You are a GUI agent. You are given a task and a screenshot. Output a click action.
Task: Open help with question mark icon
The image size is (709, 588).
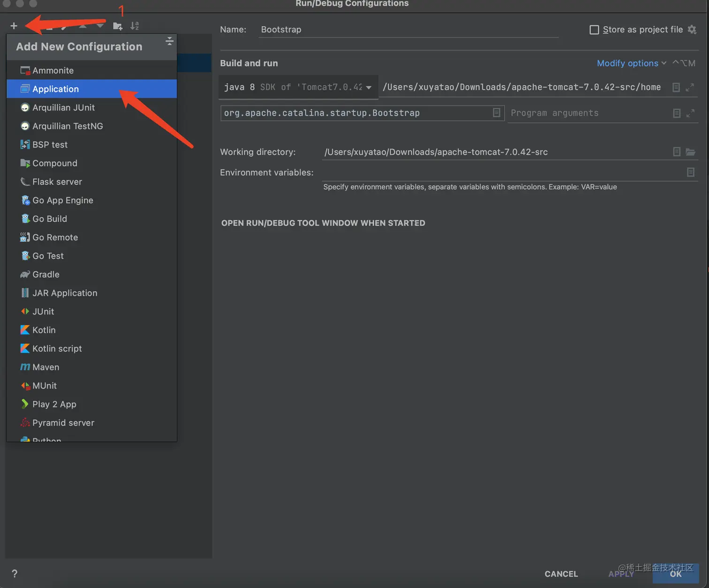[15, 573]
